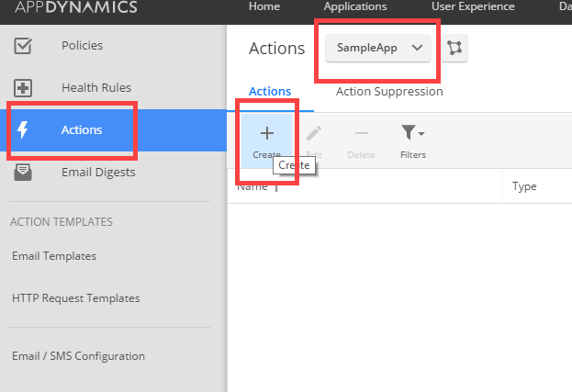Click the Actions lightning bolt icon
Viewport: 572px width, 392px height.
tap(24, 129)
